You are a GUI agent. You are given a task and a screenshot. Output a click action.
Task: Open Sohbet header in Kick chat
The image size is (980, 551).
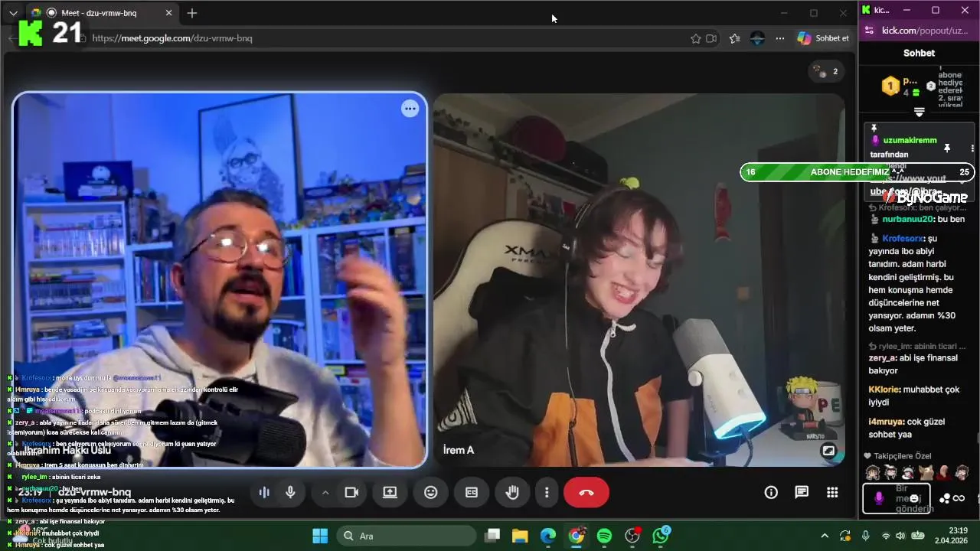(x=919, y=53)
